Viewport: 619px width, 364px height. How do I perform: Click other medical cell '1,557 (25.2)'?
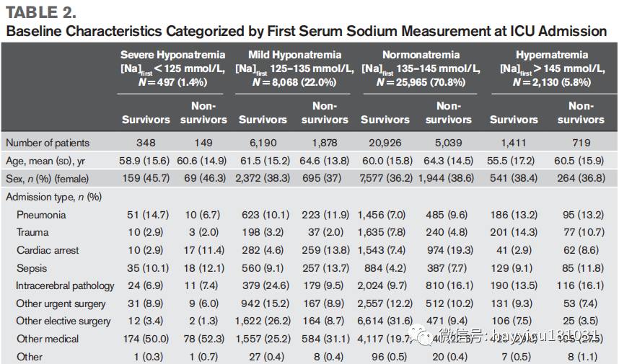coord(263,339)
